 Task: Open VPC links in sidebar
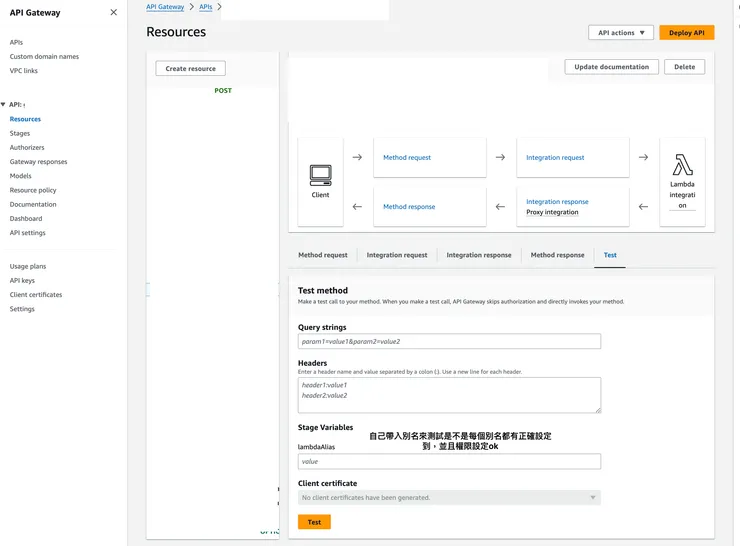[24, 71]
